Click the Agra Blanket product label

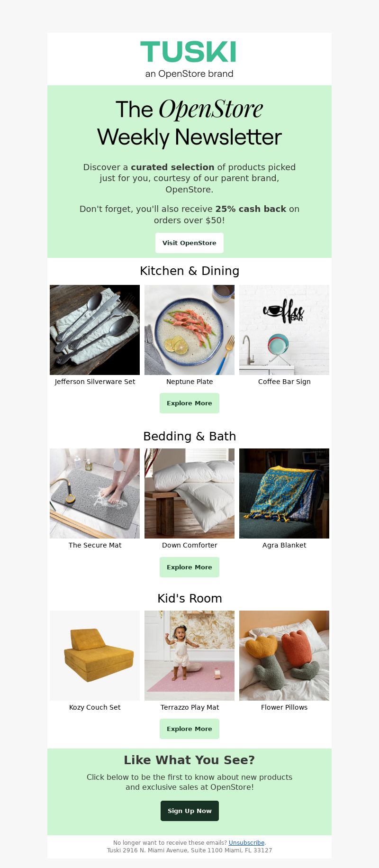[284, 545]
